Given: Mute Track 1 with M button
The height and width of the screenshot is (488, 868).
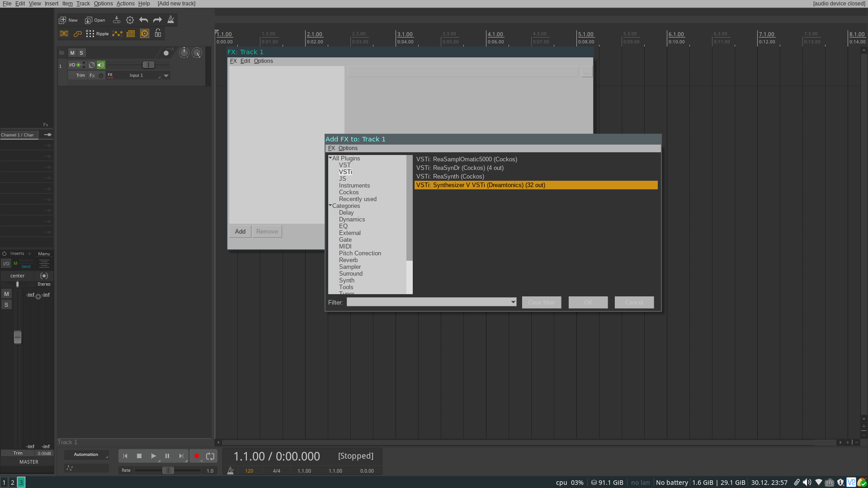Looking at the screenshot, I should [72, 53].
